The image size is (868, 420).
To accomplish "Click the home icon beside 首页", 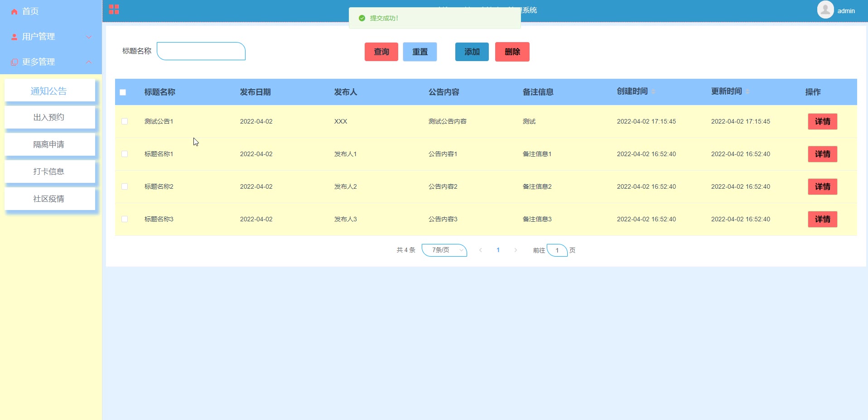I will click(x=14, y=12).
